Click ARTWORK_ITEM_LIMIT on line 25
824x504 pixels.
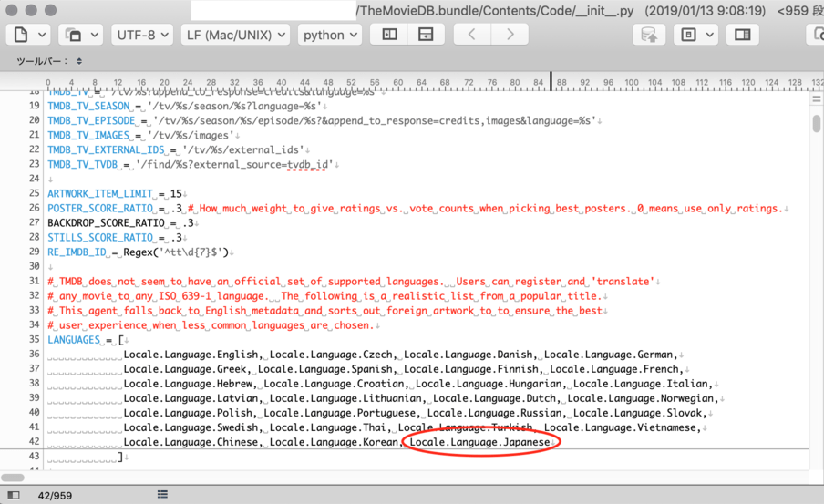(x=100, y=194)
